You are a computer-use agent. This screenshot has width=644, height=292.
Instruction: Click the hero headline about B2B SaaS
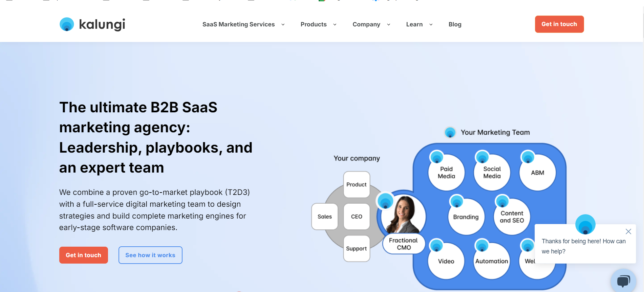[x=156, y=137]
